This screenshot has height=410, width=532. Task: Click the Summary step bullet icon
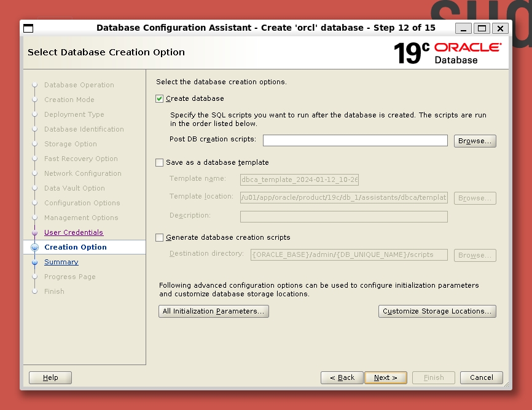point(35,262)
